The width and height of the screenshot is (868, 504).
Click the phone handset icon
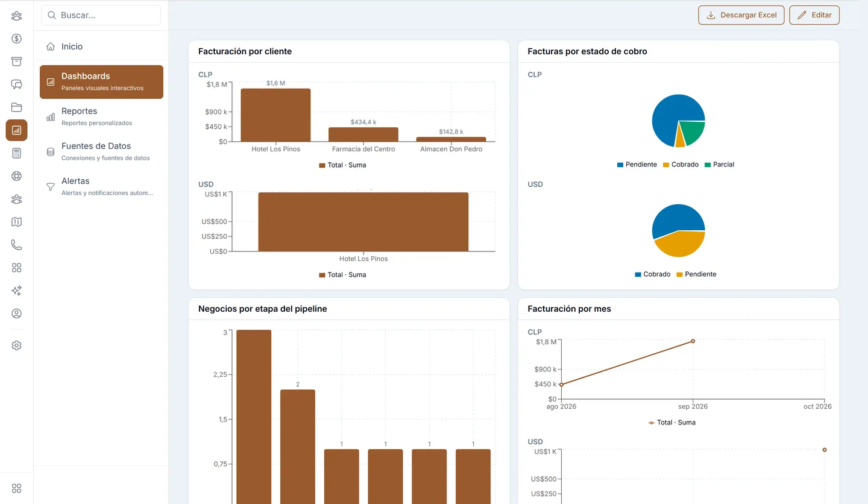[x=16, y=245]
